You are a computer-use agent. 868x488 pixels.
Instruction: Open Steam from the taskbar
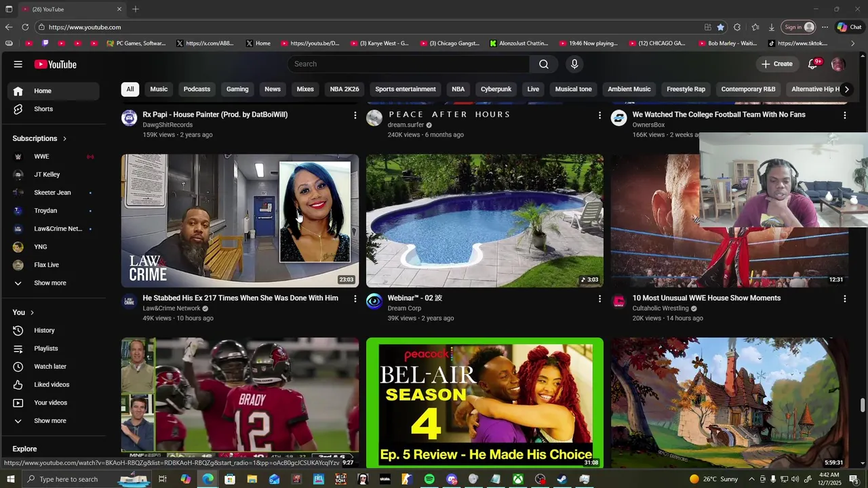[x=562, y=479]
